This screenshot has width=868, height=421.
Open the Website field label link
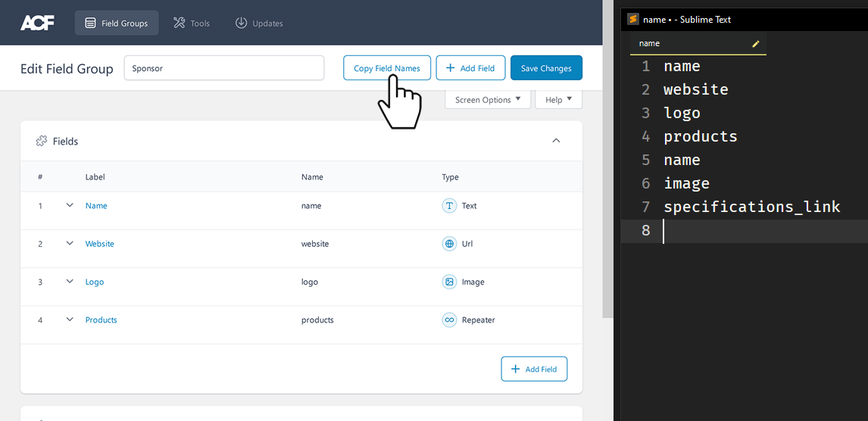pyautogui.click(x=100, y=243)
